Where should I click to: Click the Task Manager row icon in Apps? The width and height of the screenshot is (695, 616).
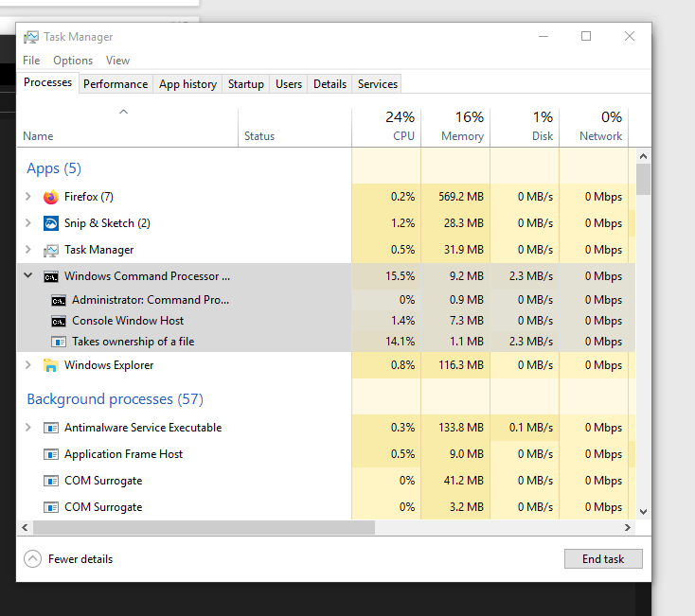[51, 250]
